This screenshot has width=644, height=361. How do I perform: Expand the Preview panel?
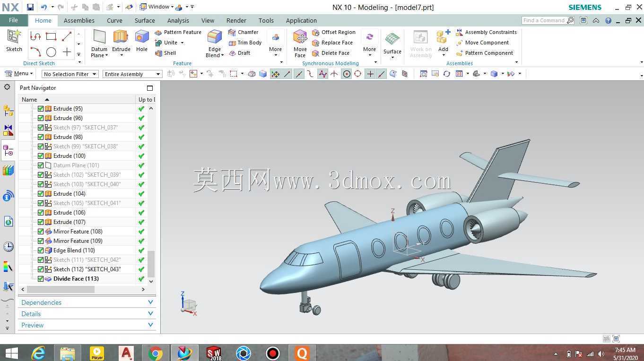point(87,325)
